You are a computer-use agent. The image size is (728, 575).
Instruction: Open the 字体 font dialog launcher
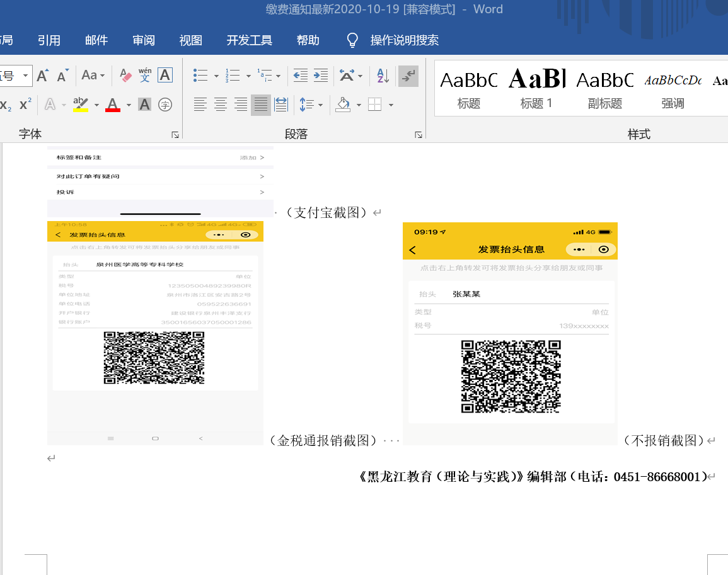(175, 135)
